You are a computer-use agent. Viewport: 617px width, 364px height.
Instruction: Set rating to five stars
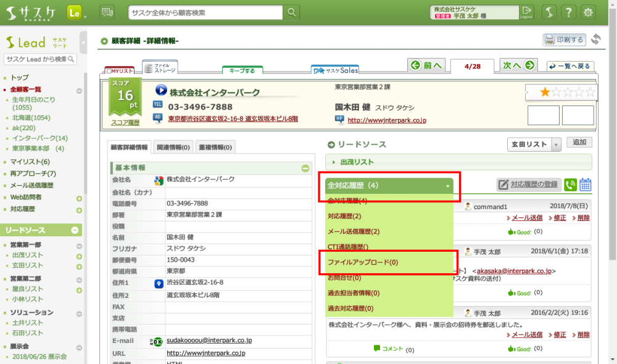[589, 93]
